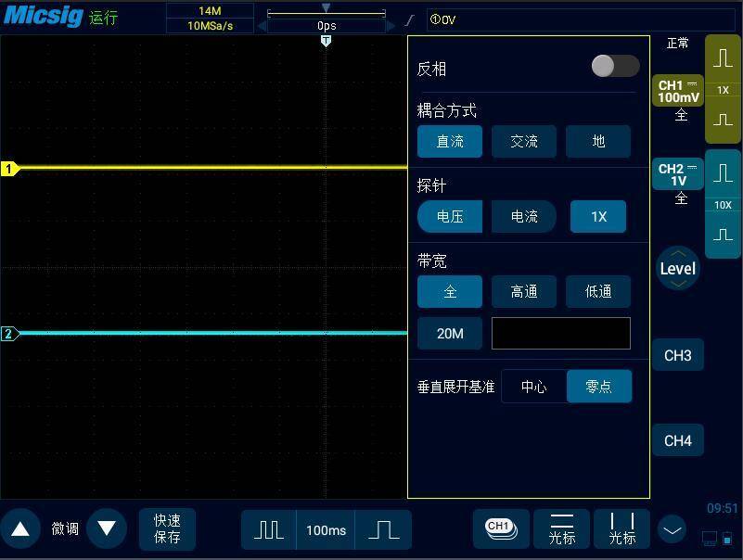Check the battery status icon
743x560 pixels.
tap(727, 539)
